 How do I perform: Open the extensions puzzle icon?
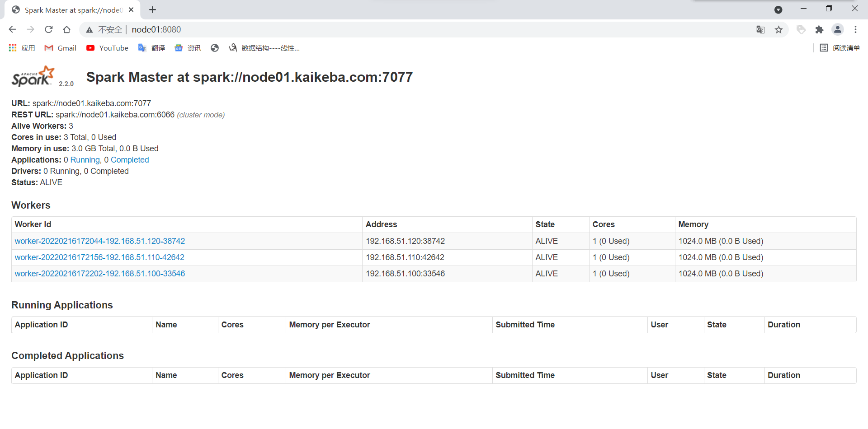[x=819, y=30]
